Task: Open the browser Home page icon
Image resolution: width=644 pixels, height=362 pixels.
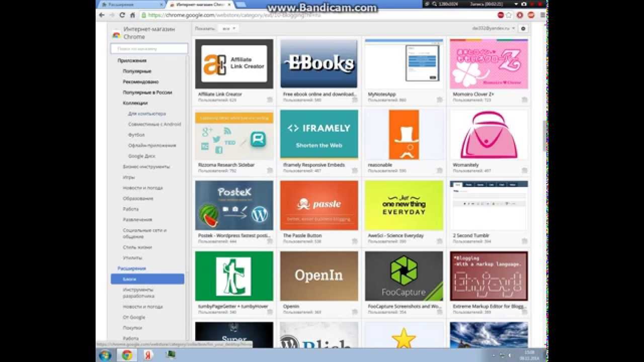Action: pyautogui.click(x=132, y=15)
